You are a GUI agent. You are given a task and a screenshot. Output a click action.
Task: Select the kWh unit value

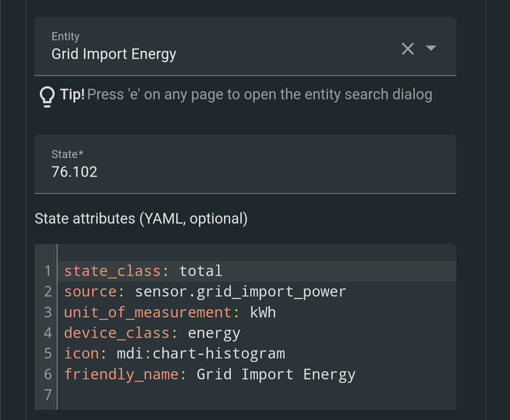pyautogui.click(x=263, y=312)
